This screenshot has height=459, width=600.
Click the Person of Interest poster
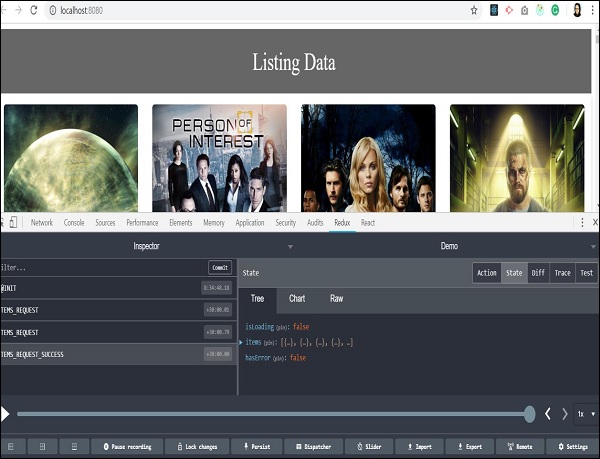(x=219, y=158)
